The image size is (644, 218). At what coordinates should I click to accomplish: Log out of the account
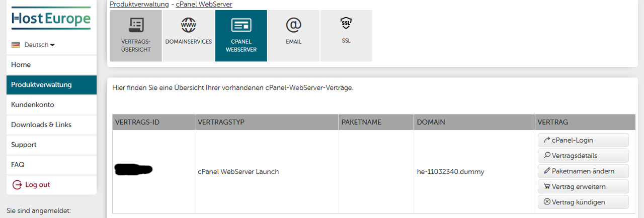point(51,184)
